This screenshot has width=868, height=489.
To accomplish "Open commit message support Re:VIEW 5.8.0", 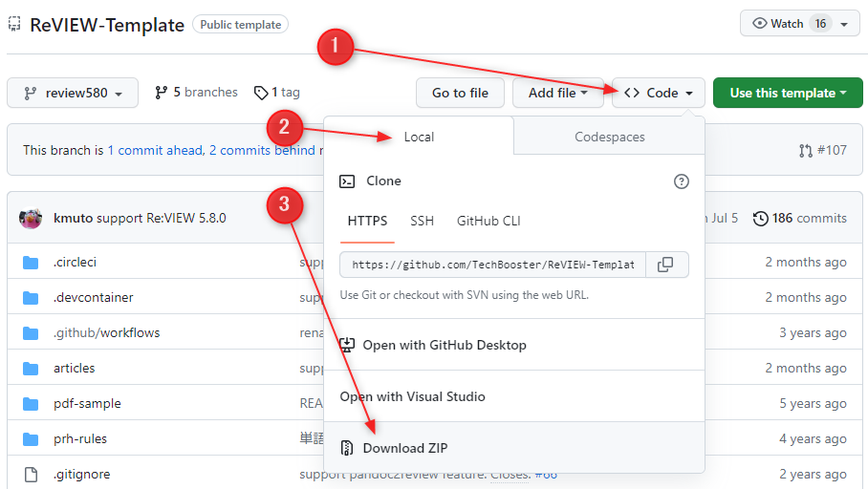I will point(162,218).
